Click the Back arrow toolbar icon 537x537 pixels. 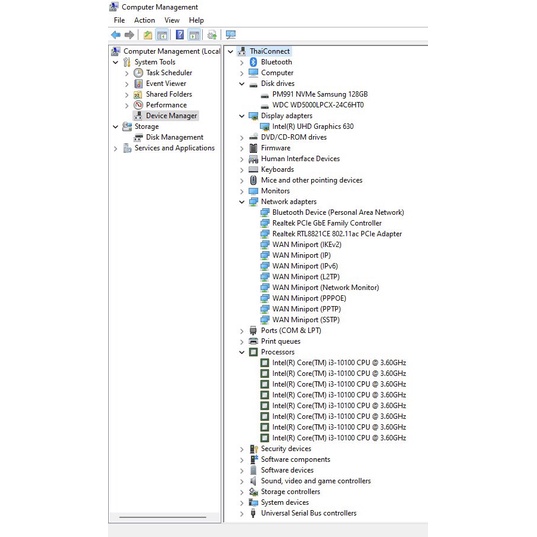tap(116, 35)
